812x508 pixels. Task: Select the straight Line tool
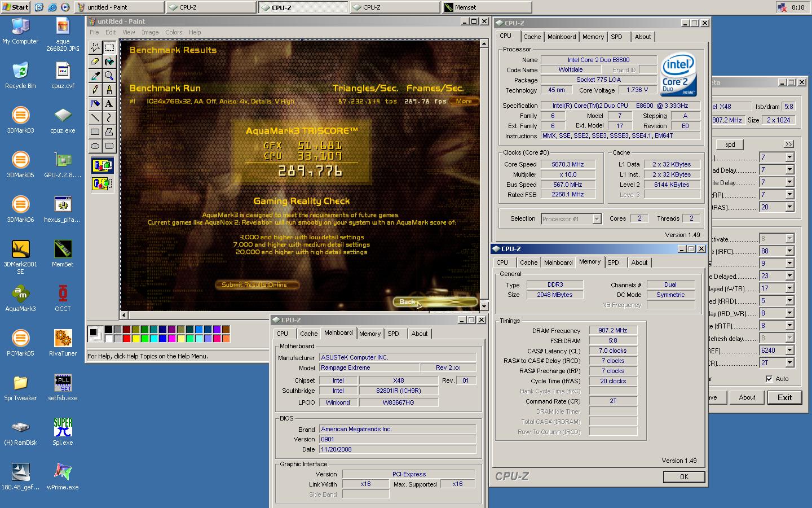pos(95,118)
